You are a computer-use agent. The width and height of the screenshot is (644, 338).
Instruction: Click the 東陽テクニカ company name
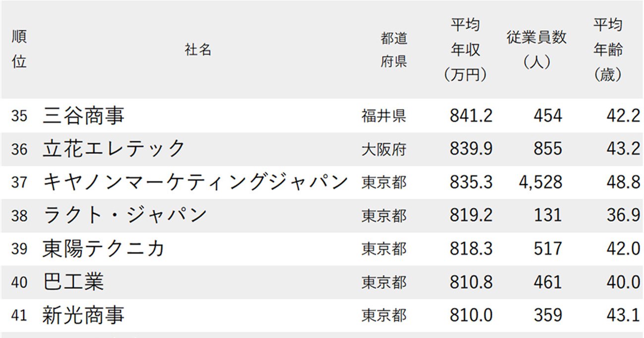[x=104, y=248]
